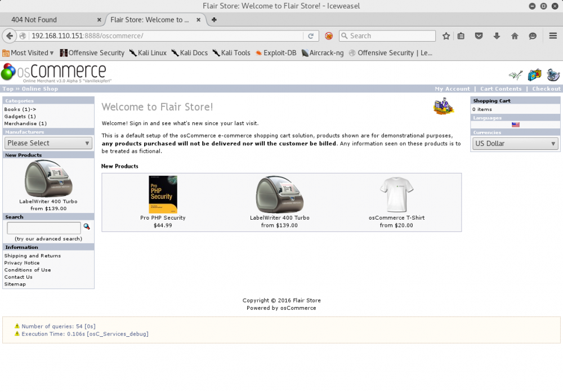This screenshot has height=392, width=563.
Task: Click the Pro PHP Security book thumbnail
Action: tap(163, 194)
